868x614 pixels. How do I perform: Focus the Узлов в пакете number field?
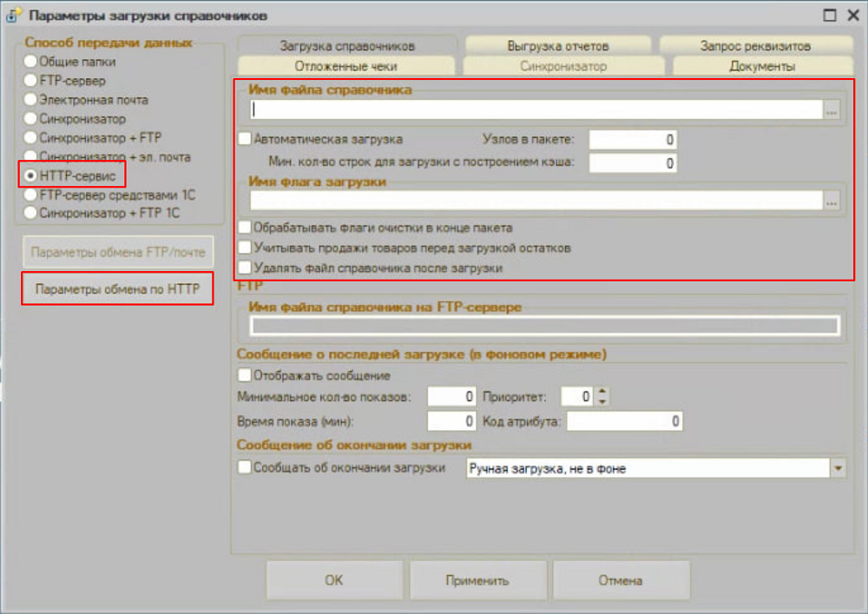point(632,140)
